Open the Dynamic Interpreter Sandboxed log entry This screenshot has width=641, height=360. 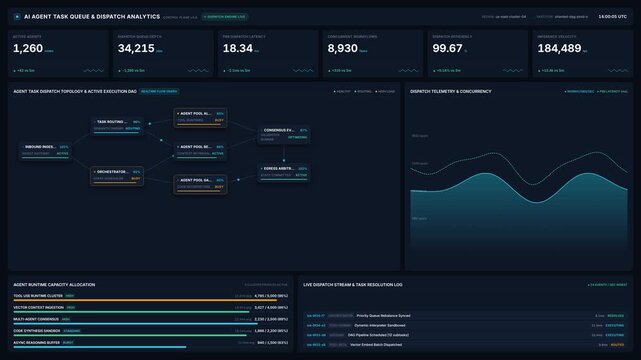pyautogui.click(x=466, y=326)
